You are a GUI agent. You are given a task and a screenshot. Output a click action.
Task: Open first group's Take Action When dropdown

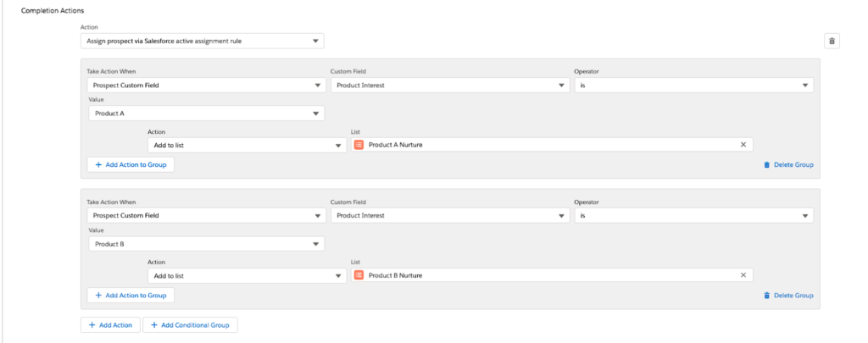point(206,85)
